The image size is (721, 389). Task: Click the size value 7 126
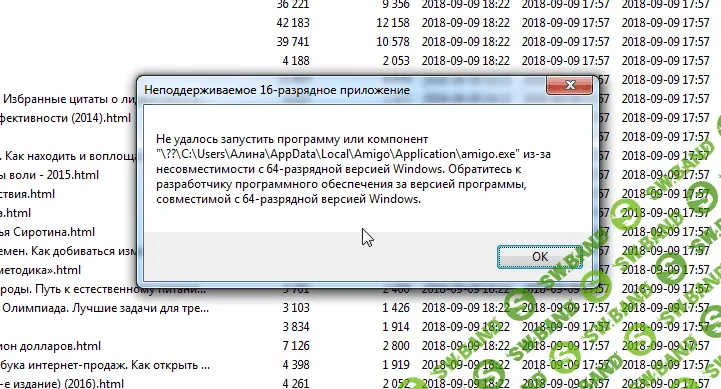(x=296, y=346)
